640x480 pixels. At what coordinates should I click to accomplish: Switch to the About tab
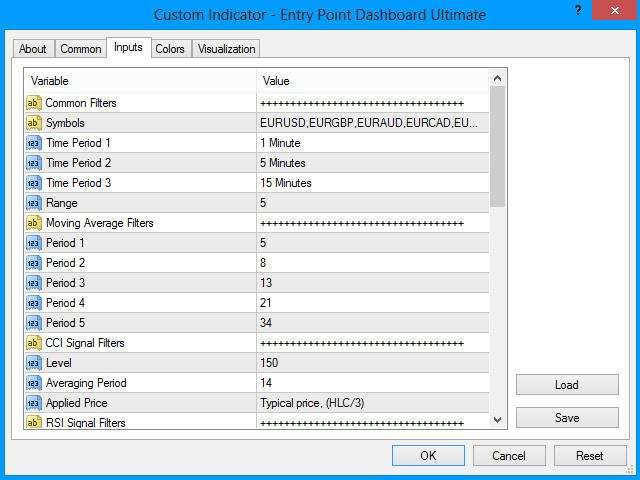(33, 49)
